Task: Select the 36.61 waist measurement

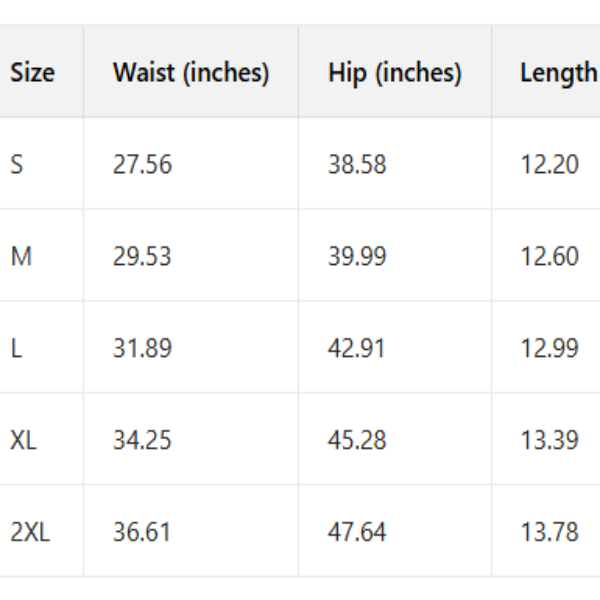Action: 142,533
